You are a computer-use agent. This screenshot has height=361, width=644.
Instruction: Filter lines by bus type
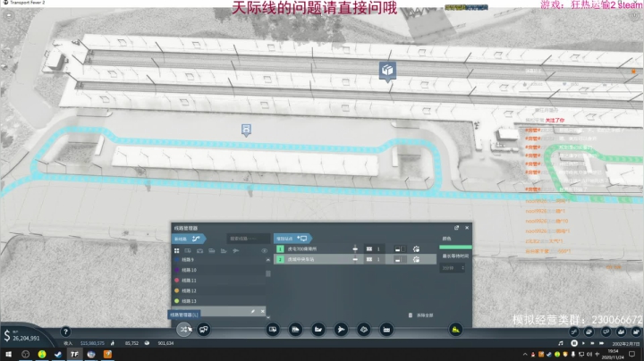pos(188,251)
